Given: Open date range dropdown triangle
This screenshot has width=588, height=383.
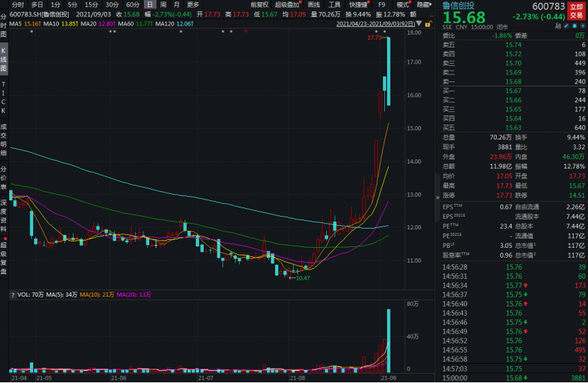Looking at the screenshot, I should 420,23.
